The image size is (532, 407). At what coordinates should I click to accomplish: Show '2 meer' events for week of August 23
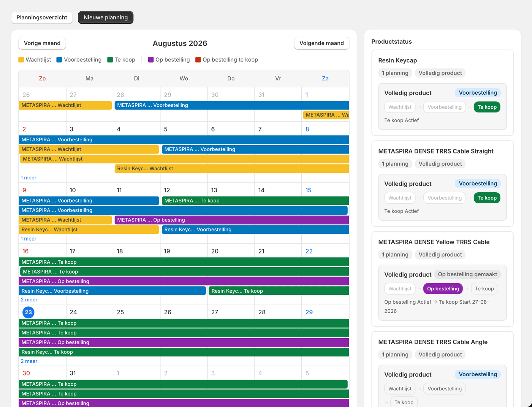click(29, 361)
